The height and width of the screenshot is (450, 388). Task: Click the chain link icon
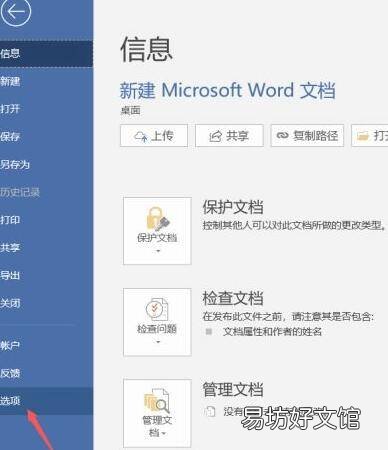(x=282, y=135)
